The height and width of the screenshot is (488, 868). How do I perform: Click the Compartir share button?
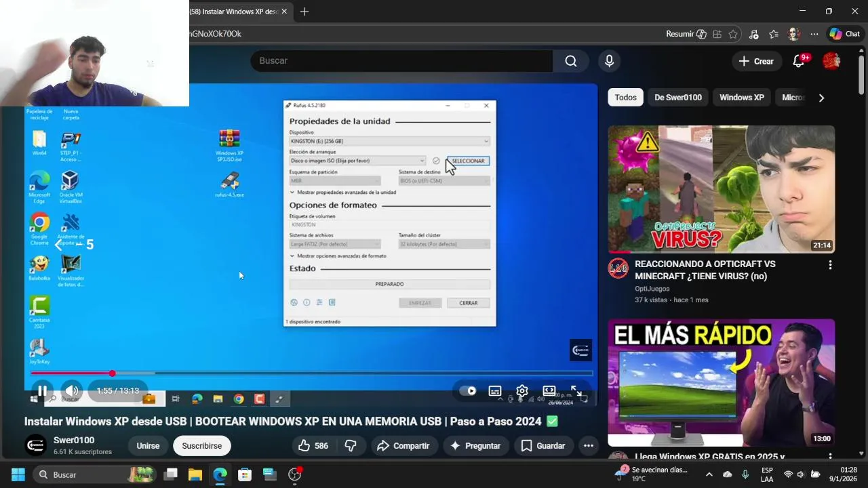tap(403, 445)
